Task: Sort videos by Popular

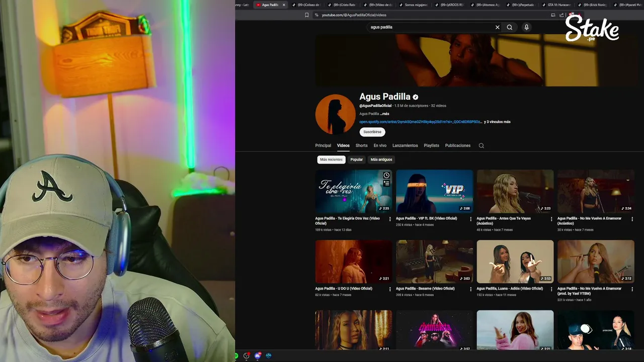Action: 357,159
